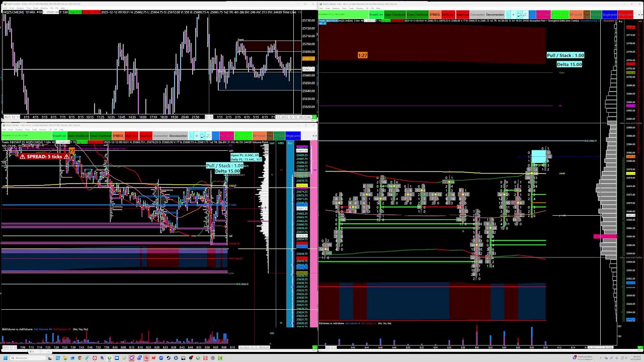Viewport: 644px width, 362px height.
Task: Open Analysis menu in lower-left window
Action: (19, 129)
